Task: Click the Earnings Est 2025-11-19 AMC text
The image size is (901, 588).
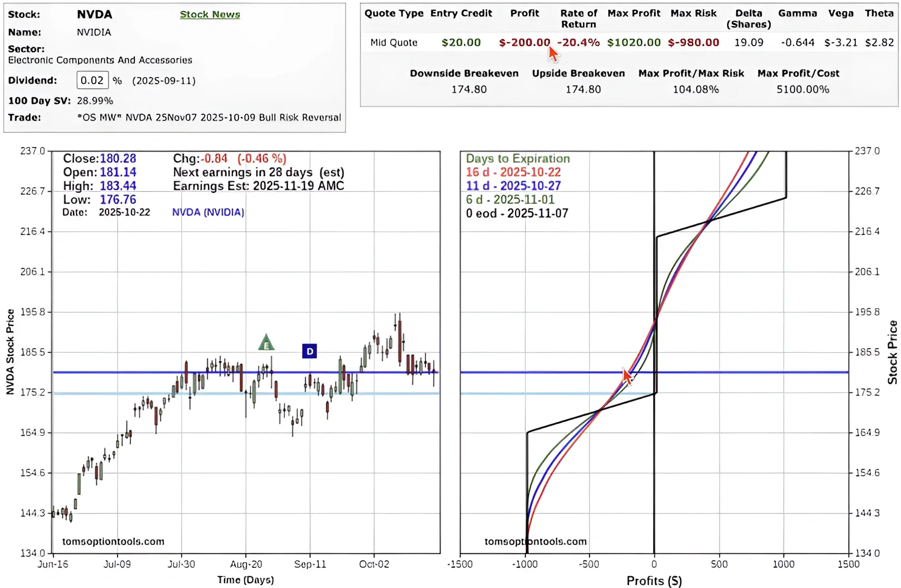Action: pyautogui.click(x=259, y=186)
